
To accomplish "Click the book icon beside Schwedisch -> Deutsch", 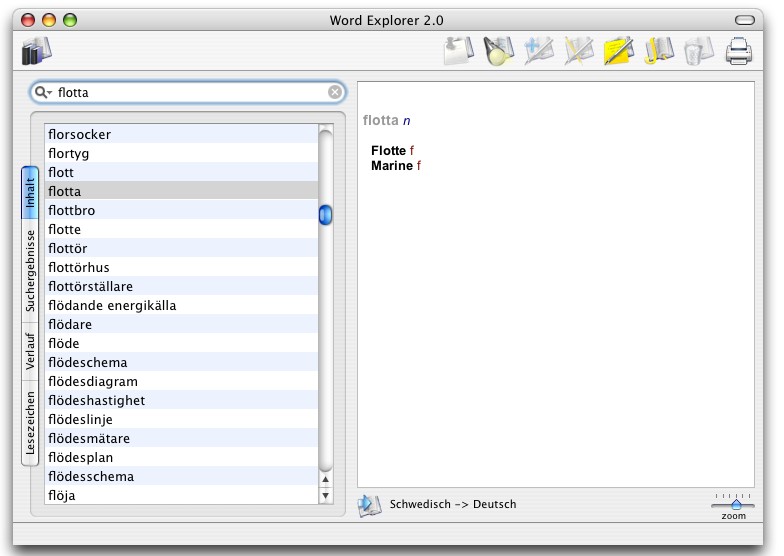I will [x=370, y=504].
